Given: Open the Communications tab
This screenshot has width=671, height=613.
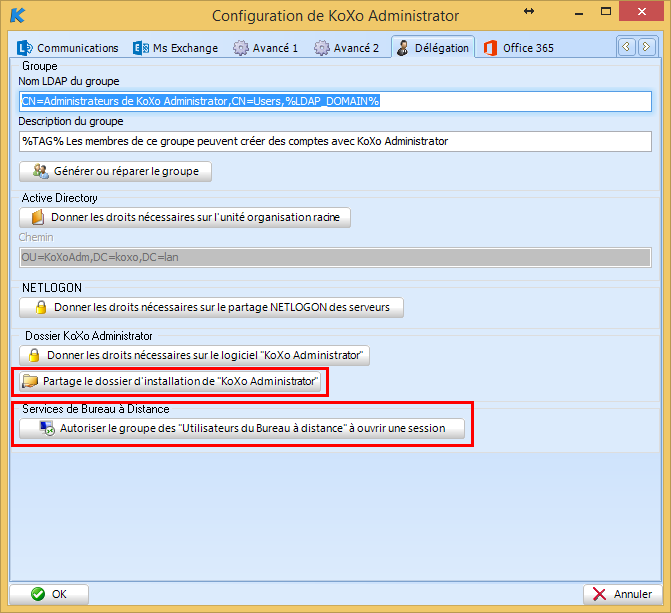Looking at the screenshot, I should (68, 48).
